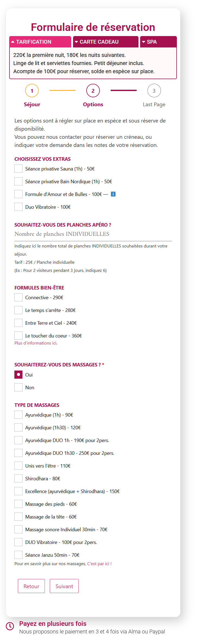
Task: Click the Suivant button
Action: pos(64,586)
